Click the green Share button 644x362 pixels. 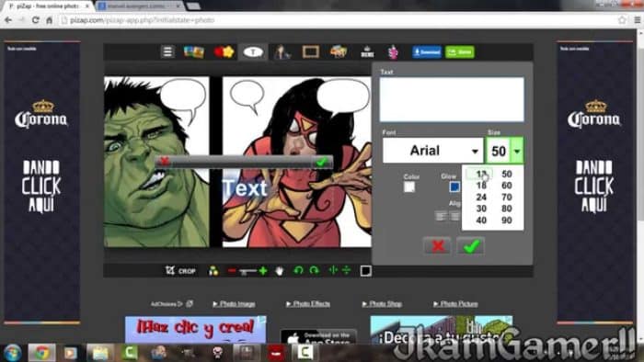[x=460, y=52]
